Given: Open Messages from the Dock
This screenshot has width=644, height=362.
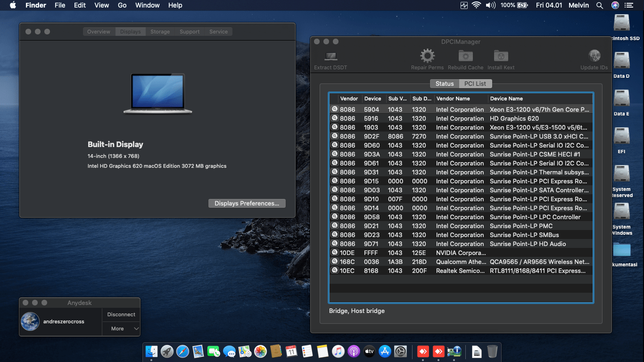Looking at the screenshot, I should point(229,351).
